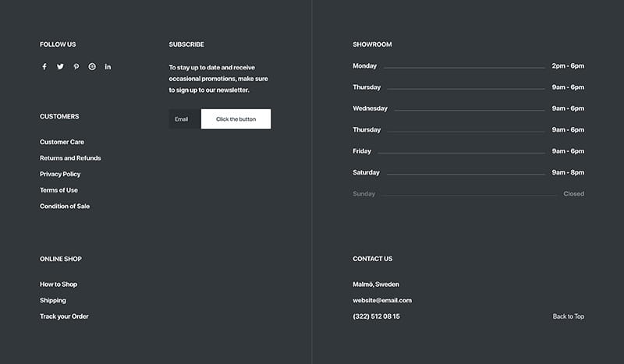Open the Dribbble social icon

point(92,67)
